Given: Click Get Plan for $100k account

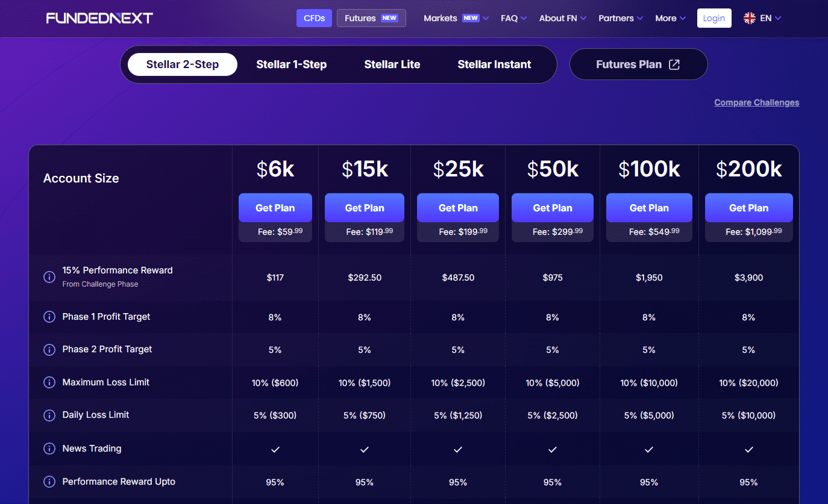Looking at the screenshot, I should pos(649,208).
